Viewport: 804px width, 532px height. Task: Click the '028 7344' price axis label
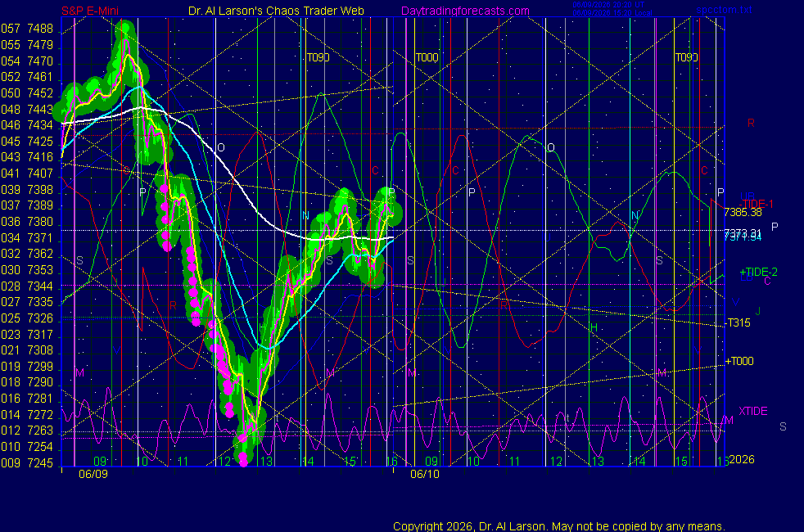tap(27, 286)
